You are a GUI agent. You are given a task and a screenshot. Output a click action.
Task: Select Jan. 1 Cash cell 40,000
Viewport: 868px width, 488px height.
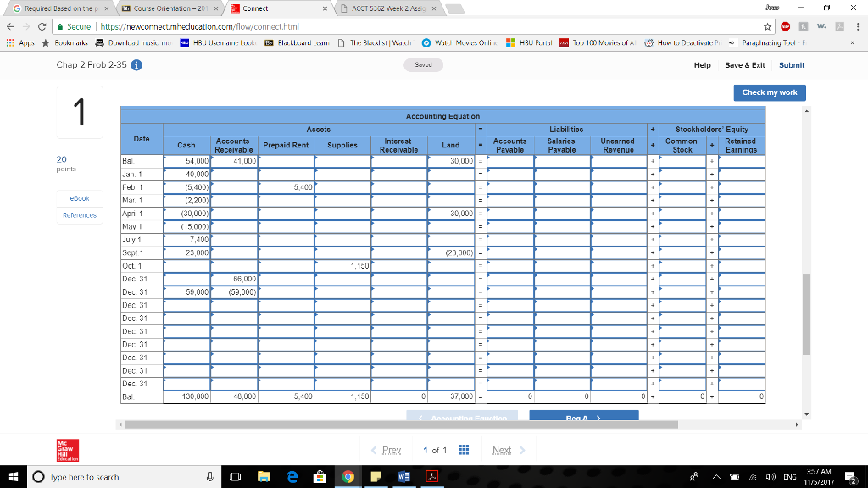click(x=186, y=175)
